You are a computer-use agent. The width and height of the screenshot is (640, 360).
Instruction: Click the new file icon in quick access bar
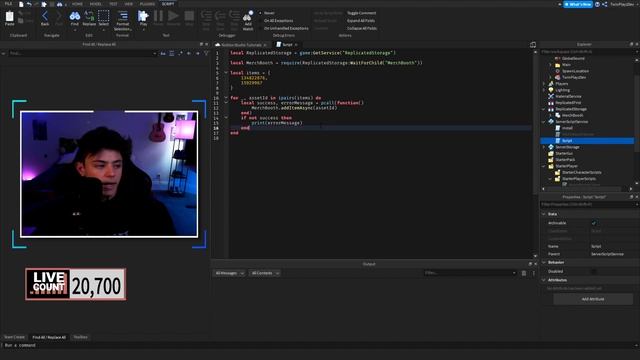coord(21,4)
